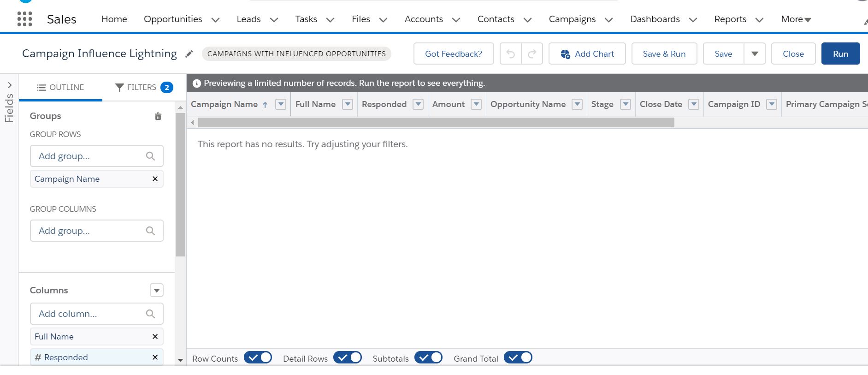The width and height of the screenshot is (868, 375).
Task: Click Add Chart button
Action: pyautogui.click(x=587, y=54)
